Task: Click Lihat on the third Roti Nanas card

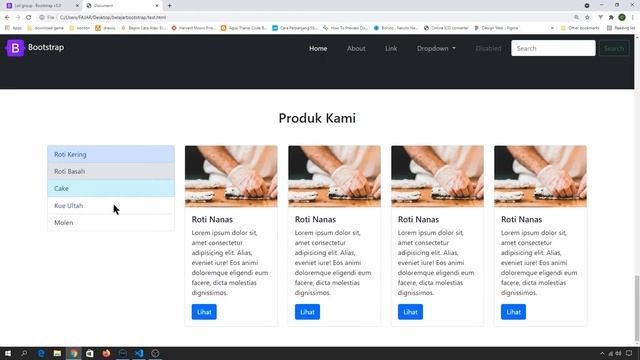Action: point(410,312)
